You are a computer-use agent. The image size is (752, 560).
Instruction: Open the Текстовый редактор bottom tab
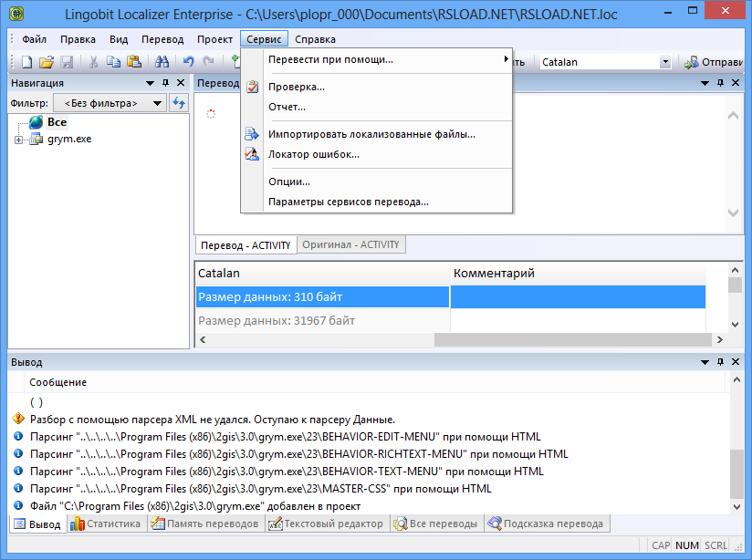coord(326,524)
